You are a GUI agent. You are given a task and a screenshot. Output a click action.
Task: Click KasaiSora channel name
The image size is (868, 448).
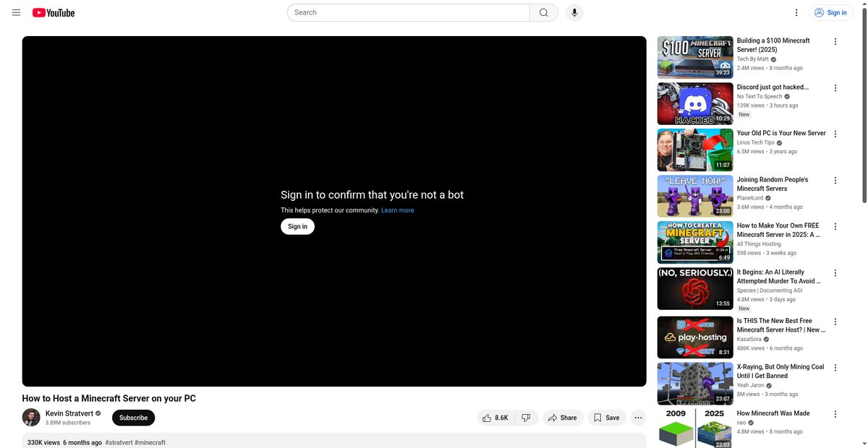click(x=750, y=340)
